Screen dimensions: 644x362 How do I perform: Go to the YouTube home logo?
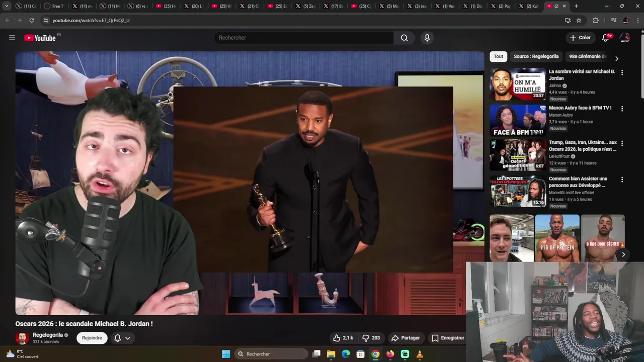pos(40,38)
